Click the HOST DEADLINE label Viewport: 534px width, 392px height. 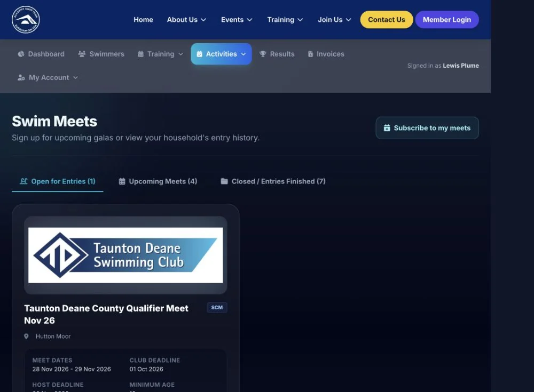tap(58, 385)
